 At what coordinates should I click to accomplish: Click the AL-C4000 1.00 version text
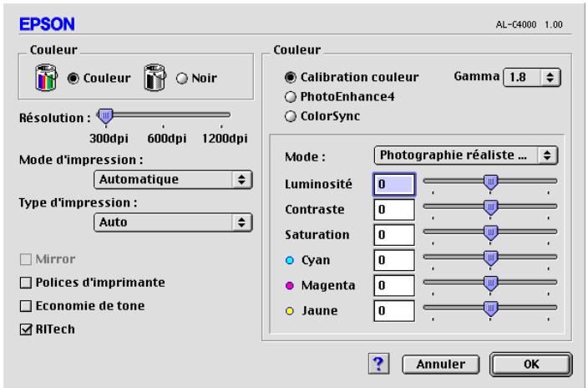(530, 25)
